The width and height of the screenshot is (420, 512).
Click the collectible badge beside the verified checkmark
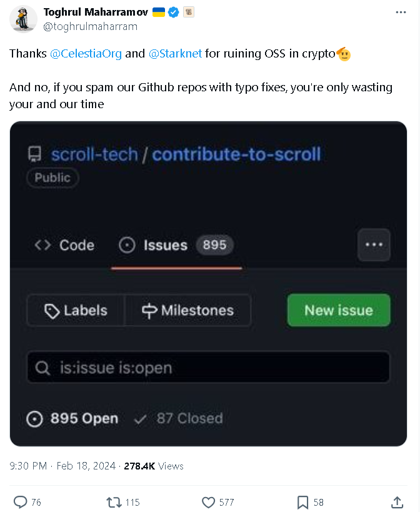tap(188, 11)
